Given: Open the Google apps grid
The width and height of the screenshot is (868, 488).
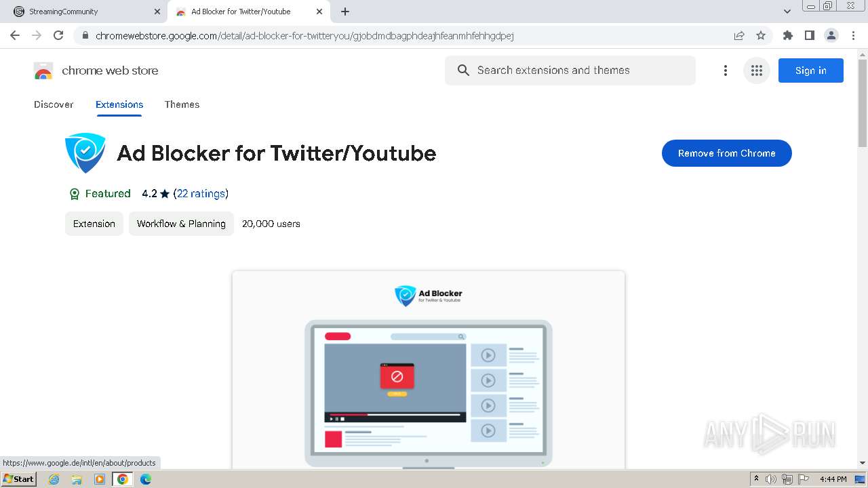Looking at the screenshot, I should click(x=757, y=70).
